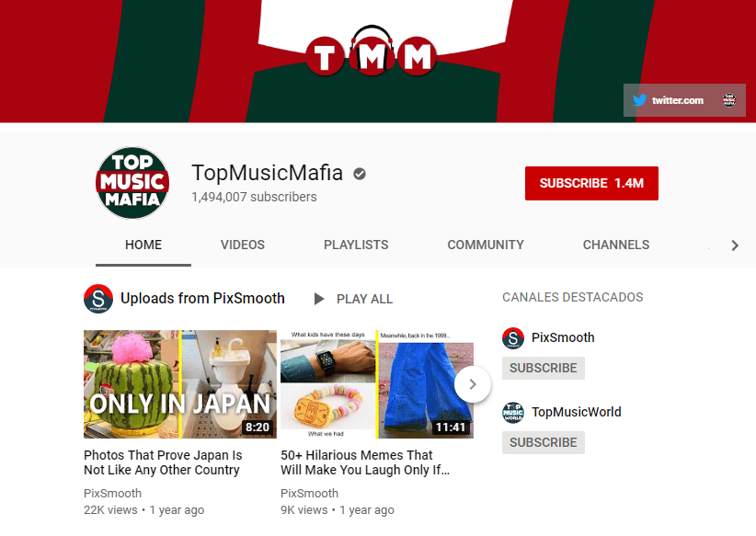Click the verified checkmark badge
Viewport: 756px width, 536px height.
[x=360, y=173]
